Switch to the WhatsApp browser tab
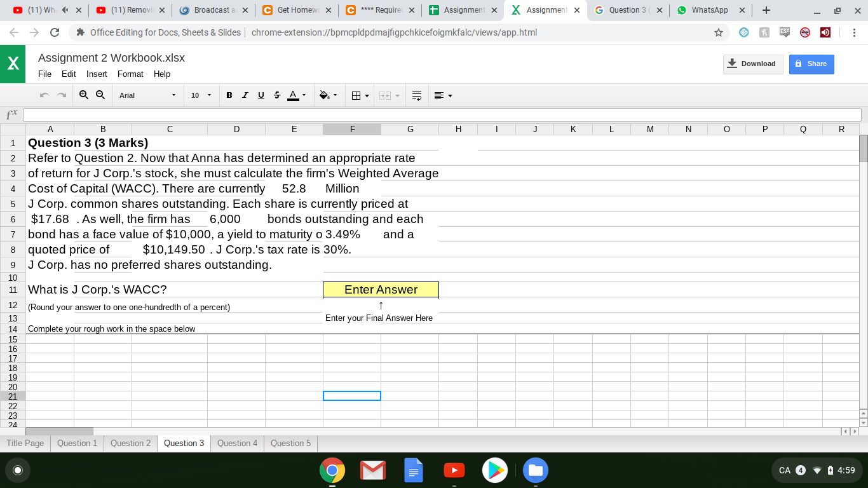This screenshot has height=488, width=868. coord(710,10)
